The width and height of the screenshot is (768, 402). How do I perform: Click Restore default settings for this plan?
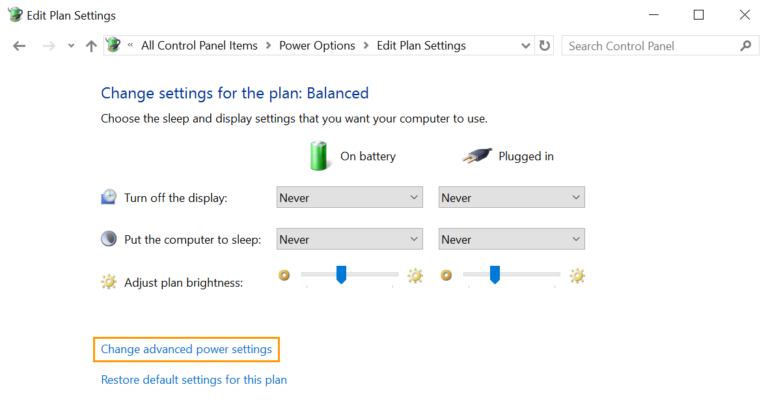click(x=194, y=380)
